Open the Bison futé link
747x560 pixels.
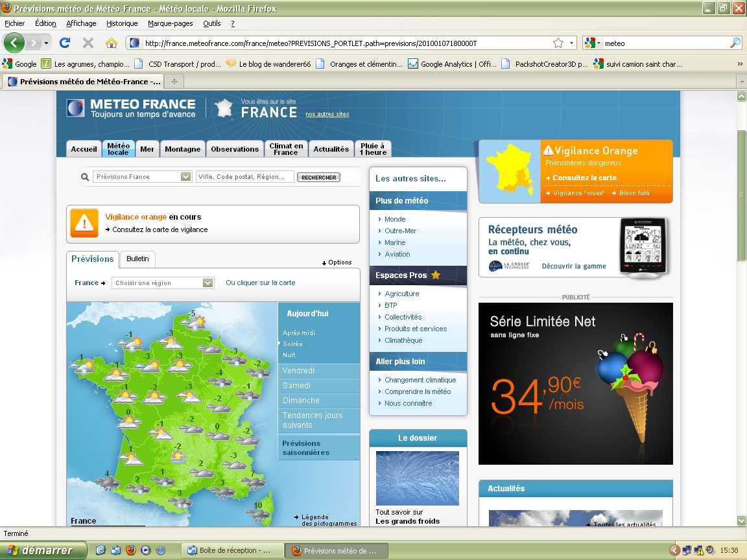[631, 193]
